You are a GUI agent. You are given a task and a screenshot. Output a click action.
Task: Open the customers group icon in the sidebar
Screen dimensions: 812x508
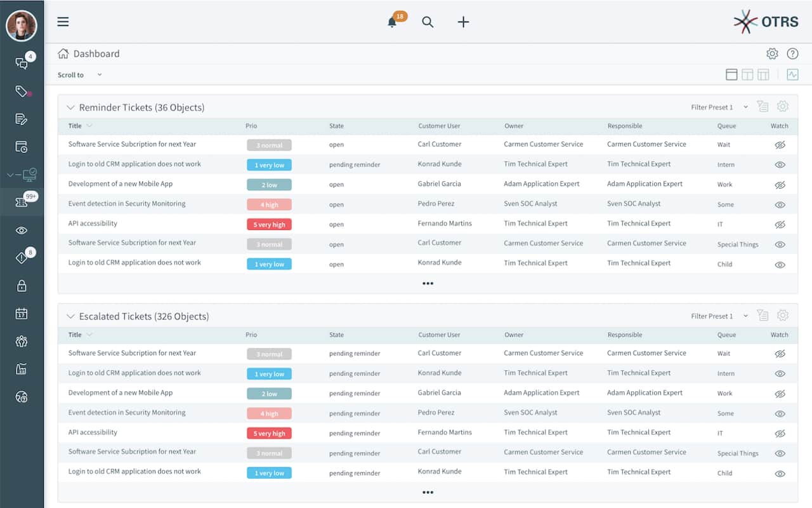point(21,341)
